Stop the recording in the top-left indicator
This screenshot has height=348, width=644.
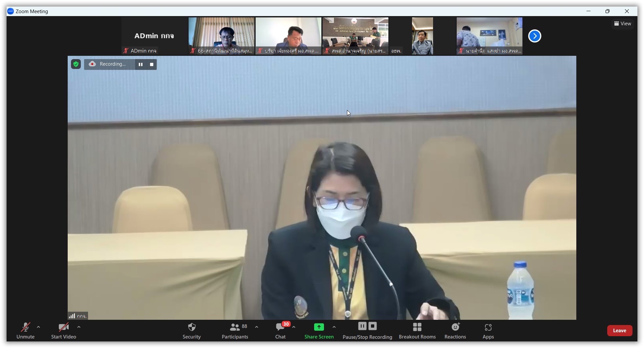[151, 64]
